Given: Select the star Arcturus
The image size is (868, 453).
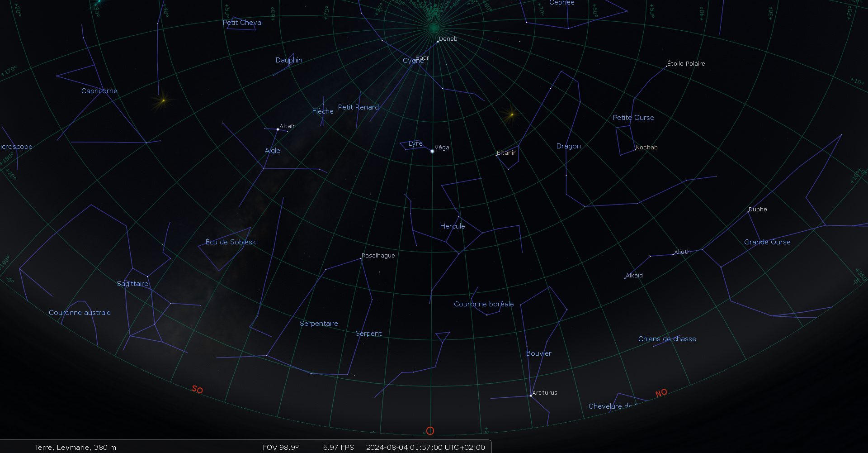Looking at the screenshot, I should 531,396.
